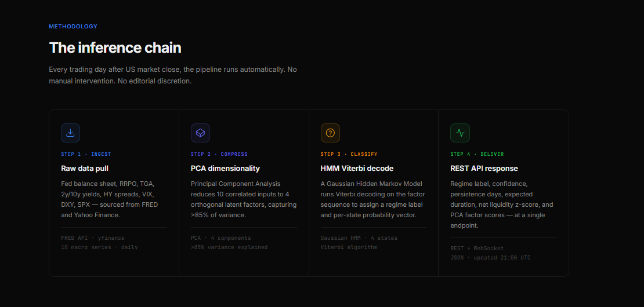Image resolution: width=644 pixels, height=307 pixels.
Task: Click the green pulse icon in Step 4
Action: pos(460,133)
